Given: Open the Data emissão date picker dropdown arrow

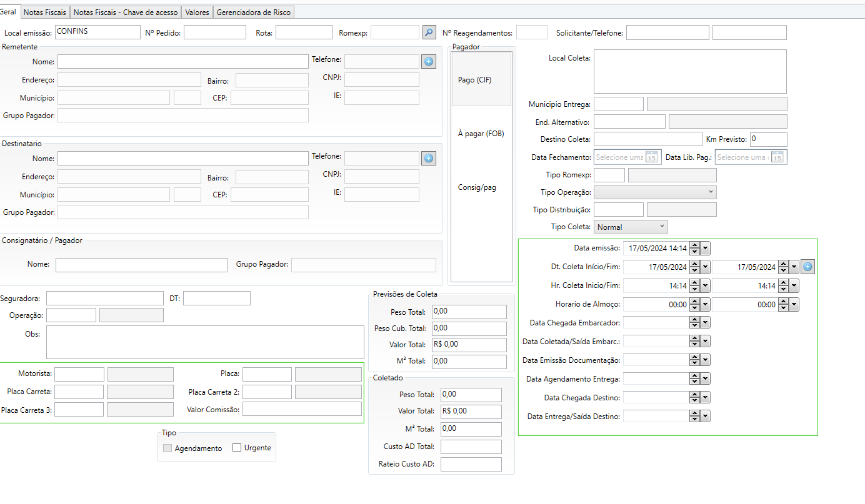Looking at the screenshot, I should point(705,249).
